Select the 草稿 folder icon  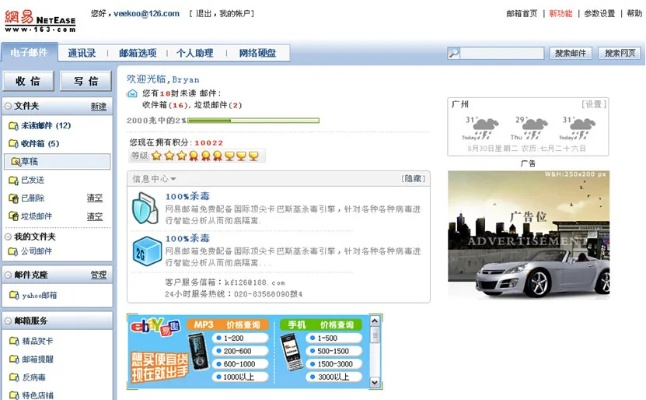click(16, 161)
